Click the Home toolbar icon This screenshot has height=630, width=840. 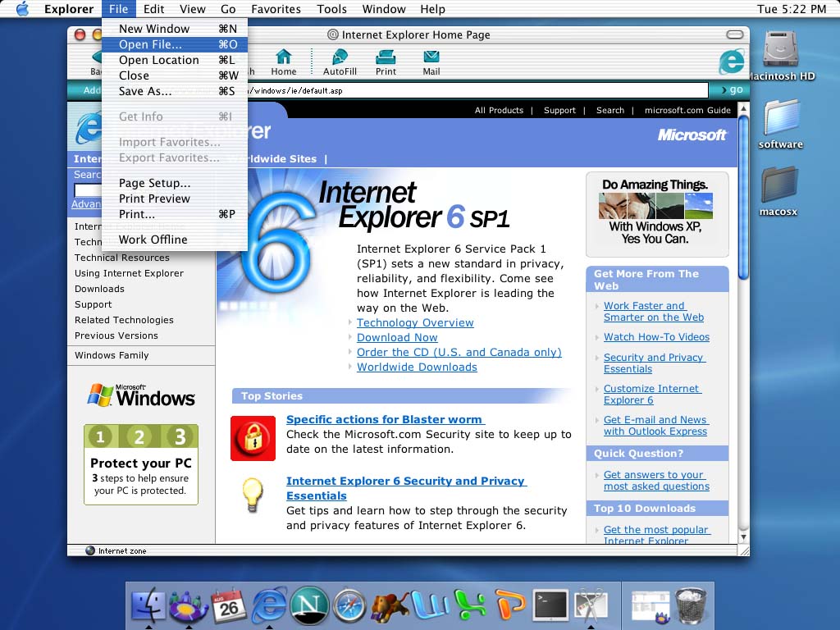[x=283, y=61]
